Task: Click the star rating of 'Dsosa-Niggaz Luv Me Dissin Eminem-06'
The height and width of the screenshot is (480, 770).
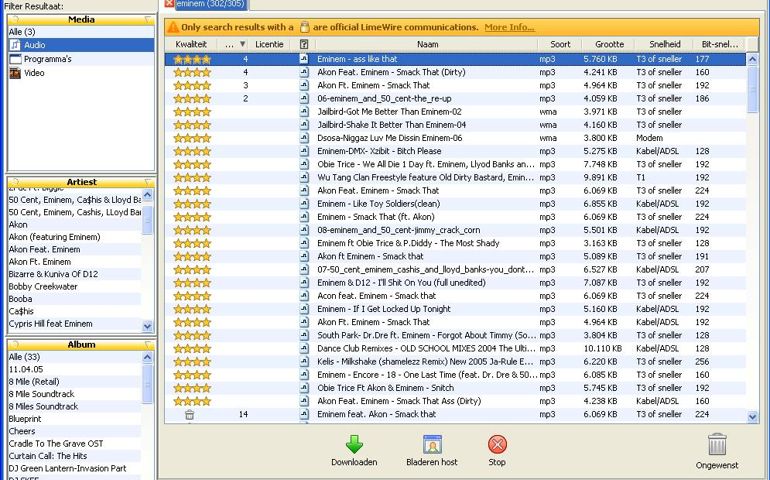Action: 192,138
